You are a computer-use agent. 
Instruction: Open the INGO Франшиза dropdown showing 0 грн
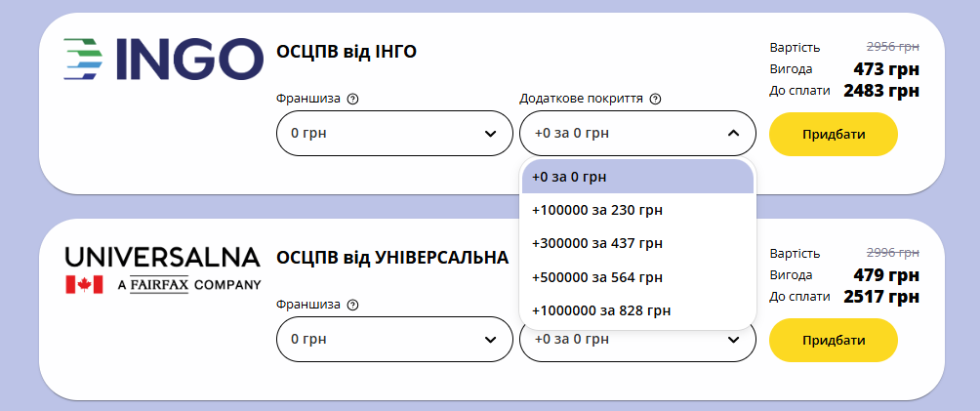click(x=394, y=133)
